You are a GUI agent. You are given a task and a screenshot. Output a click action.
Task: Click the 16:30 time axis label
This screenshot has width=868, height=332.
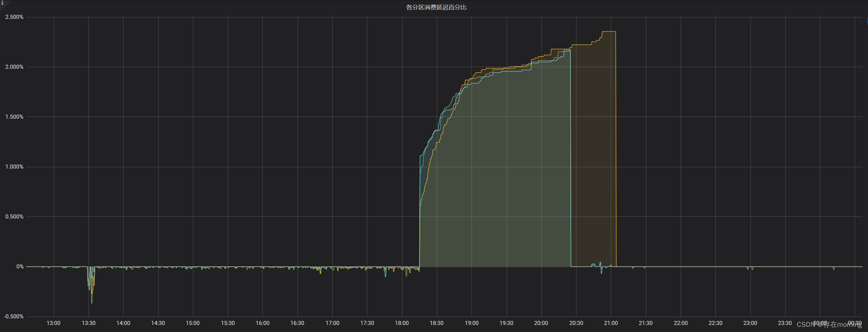coord(297,323)
